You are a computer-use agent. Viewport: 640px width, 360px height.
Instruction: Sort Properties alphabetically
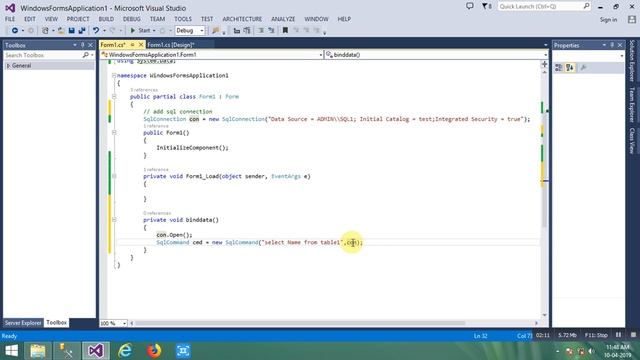570,68
